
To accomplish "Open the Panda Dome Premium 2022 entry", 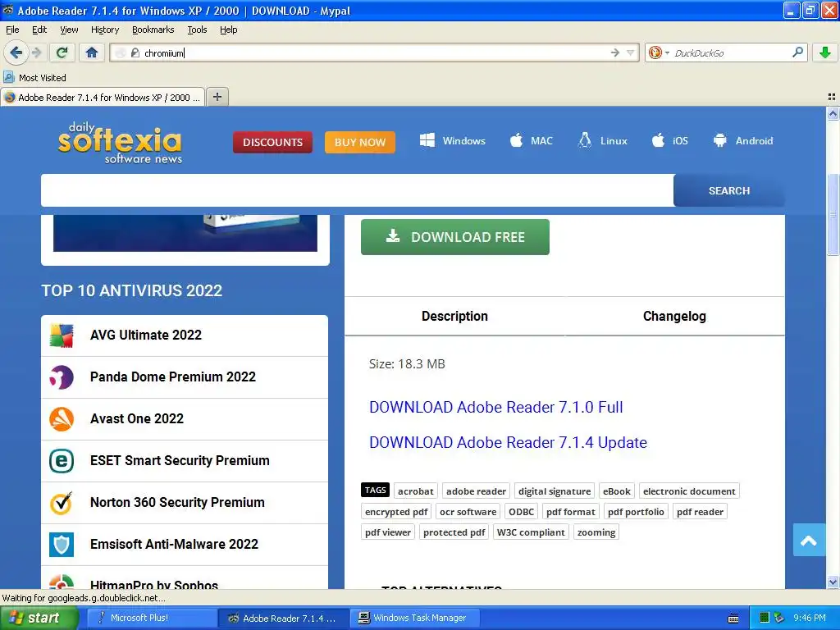I will pyautogui.click(x=185, y=377).
